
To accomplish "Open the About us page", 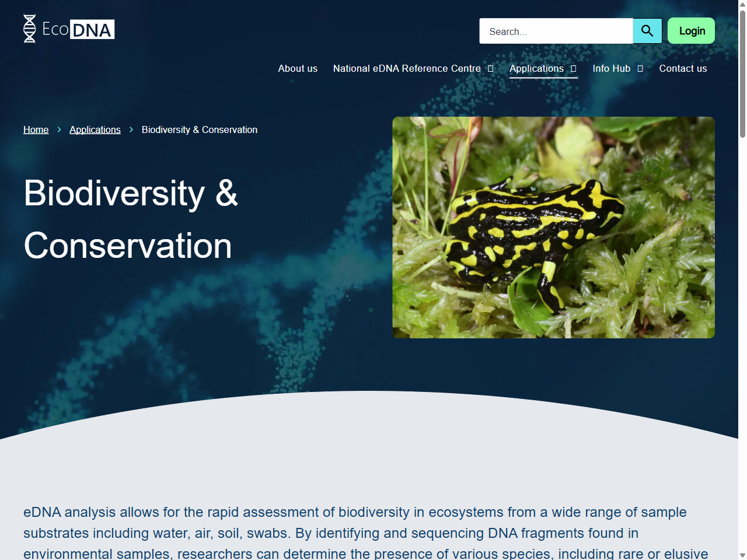I will coord(298,68).
